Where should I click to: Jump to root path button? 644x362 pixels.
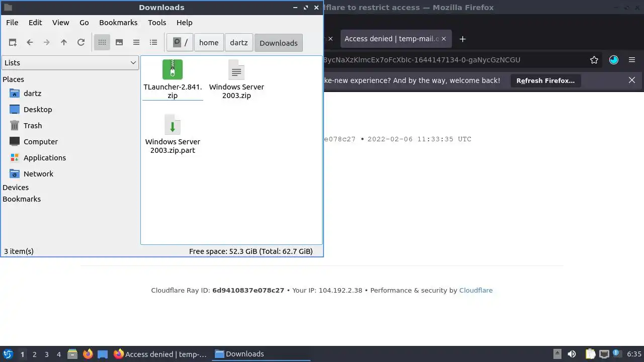pyautogui.click(x=180, y=43)
